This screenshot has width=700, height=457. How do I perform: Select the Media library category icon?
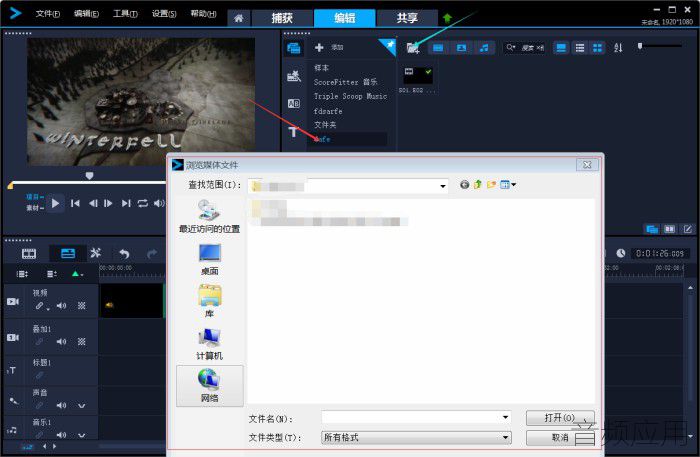294,48
